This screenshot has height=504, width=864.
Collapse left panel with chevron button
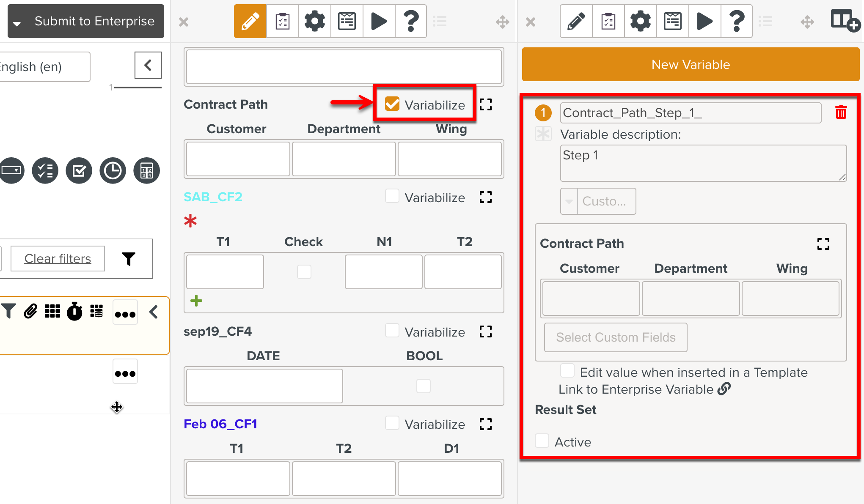coord(148,65)
